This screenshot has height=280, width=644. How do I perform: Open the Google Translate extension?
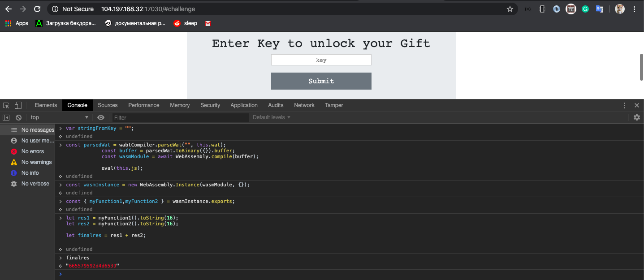point(599,9)
